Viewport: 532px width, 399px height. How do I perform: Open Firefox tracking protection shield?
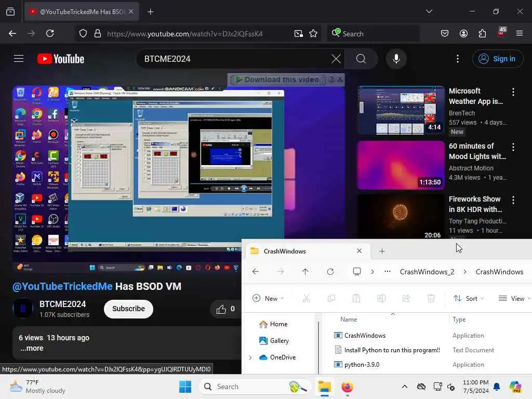(x=83, y=34)
